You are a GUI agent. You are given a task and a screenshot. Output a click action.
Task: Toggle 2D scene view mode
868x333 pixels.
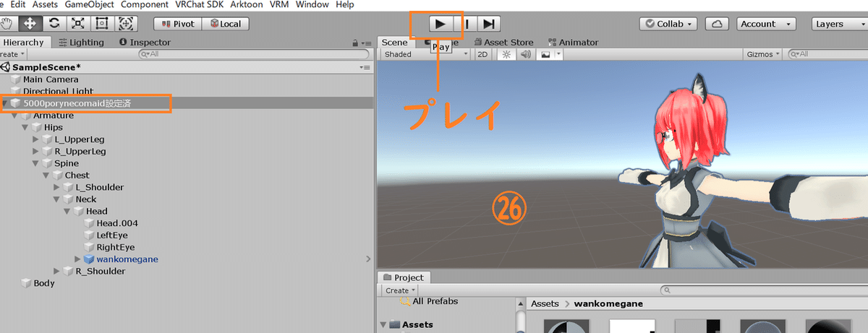click(482, 54)
